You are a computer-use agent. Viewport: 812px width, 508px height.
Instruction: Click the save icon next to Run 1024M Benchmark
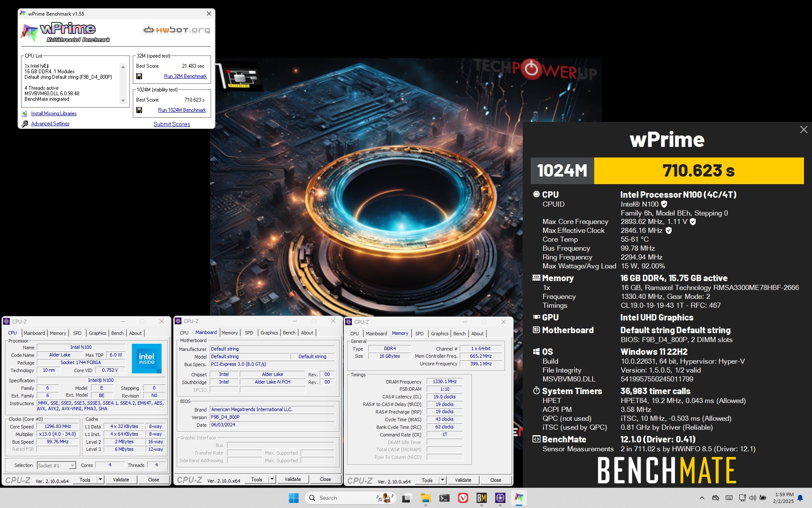[139, 110]
